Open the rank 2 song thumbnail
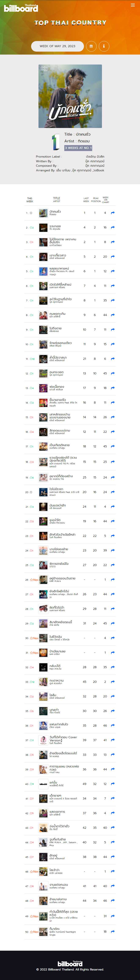Viewport: 140px width, 980px height. (x=43, y=228)
